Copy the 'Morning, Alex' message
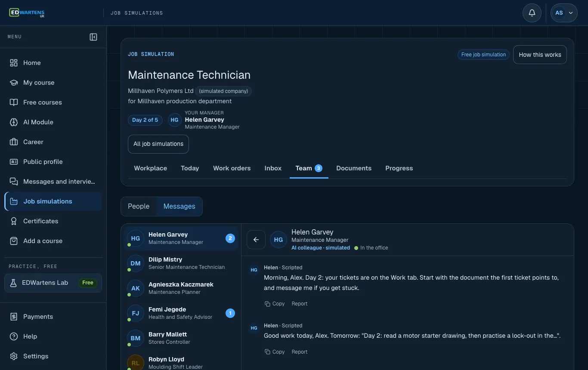 point(275,304)
